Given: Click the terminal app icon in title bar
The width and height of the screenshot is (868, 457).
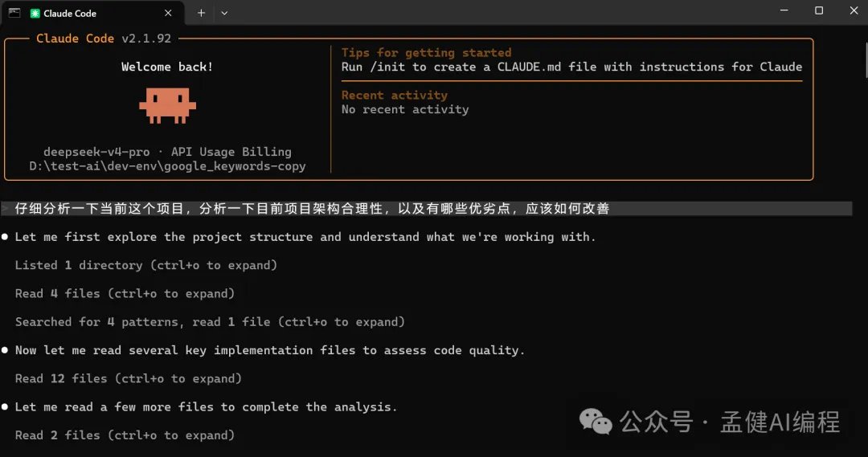Looking at the screenshot, I should (14, 12).
